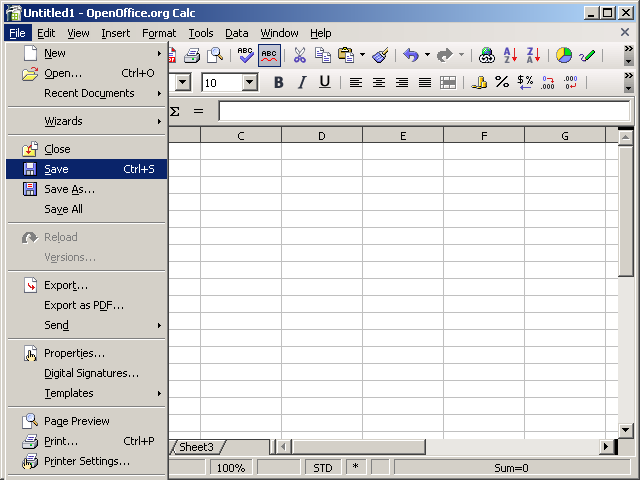The width and height of the screenshot is (640, 480).
Task: Choose Save As... in the File menu
Action: 87,189
